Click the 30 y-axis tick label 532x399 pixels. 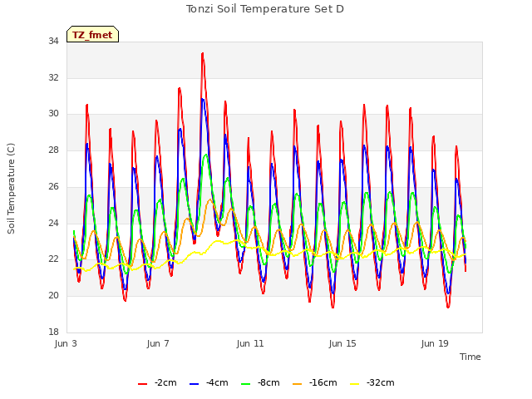(x=53, y=114)
